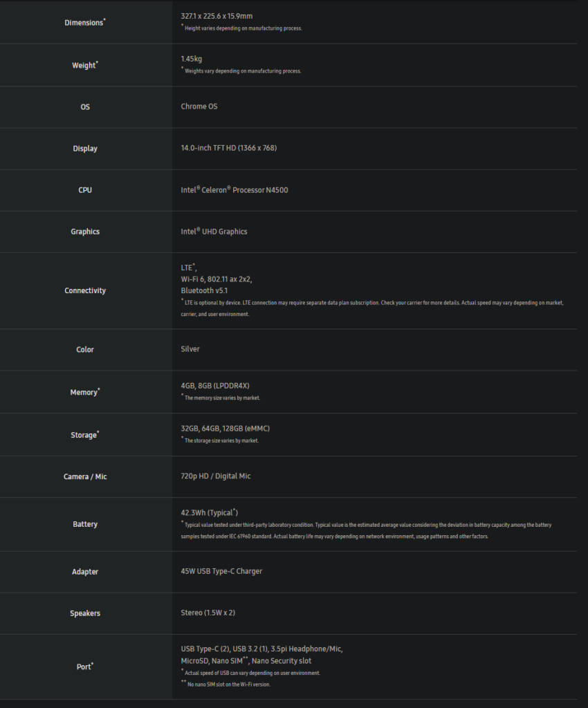Screen dimensions: 588x708
Task: Click the Port row label
Action: tap(84, 667)
